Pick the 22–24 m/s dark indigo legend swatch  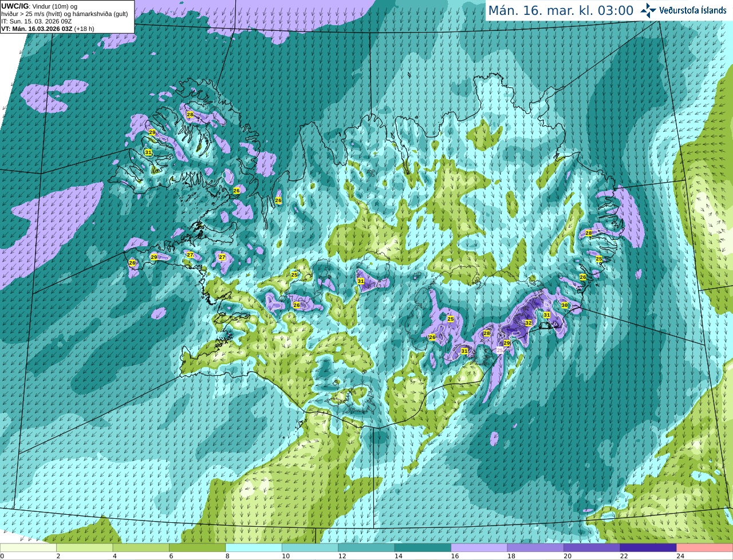click(x=648, y=548)
